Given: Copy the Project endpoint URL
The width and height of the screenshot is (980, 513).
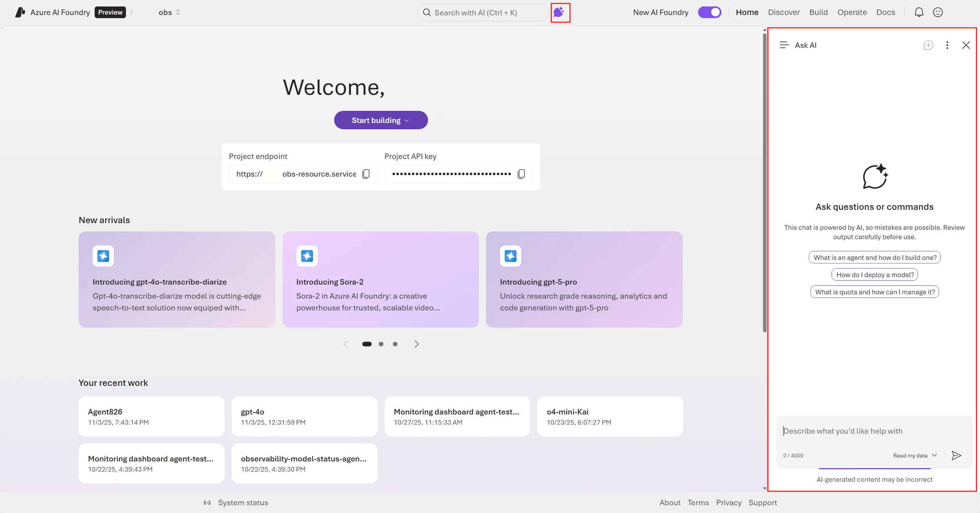Looking at the screenshot, I should point(366,174).
